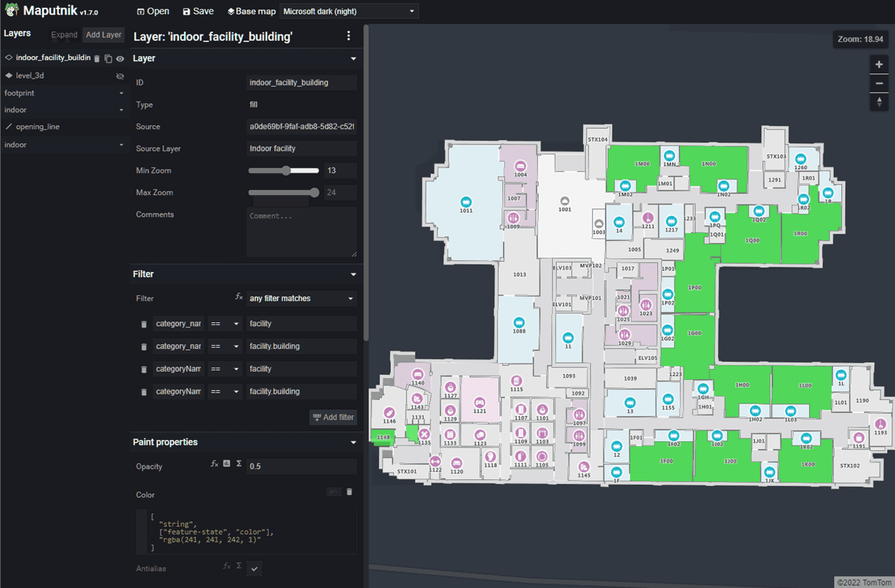Click green room 1Q00 on the map
895x588 pixels.
point(752,238)
